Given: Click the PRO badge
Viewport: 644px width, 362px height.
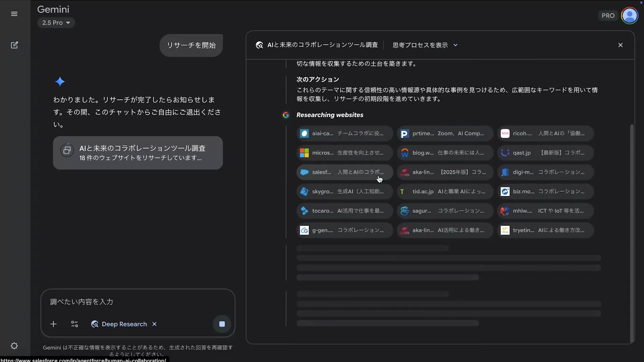Looking at the screenshot, I should coord(608,15).
